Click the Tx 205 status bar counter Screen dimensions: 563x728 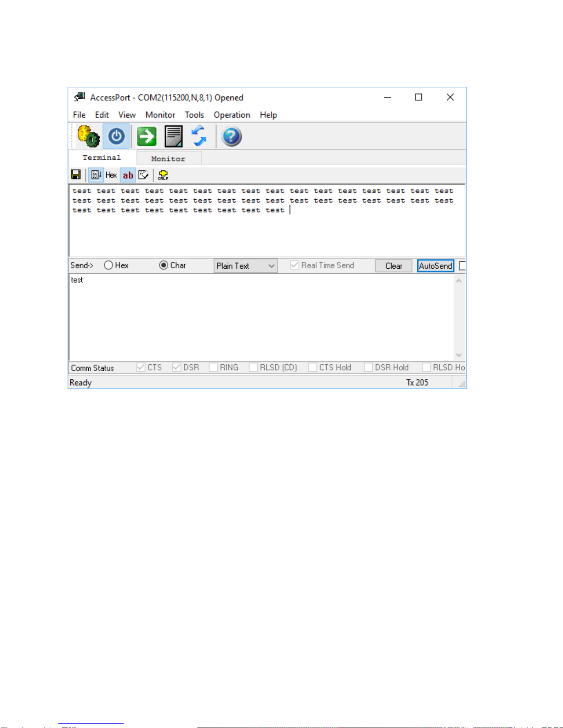pyautogui.click(x=417, y=382)
